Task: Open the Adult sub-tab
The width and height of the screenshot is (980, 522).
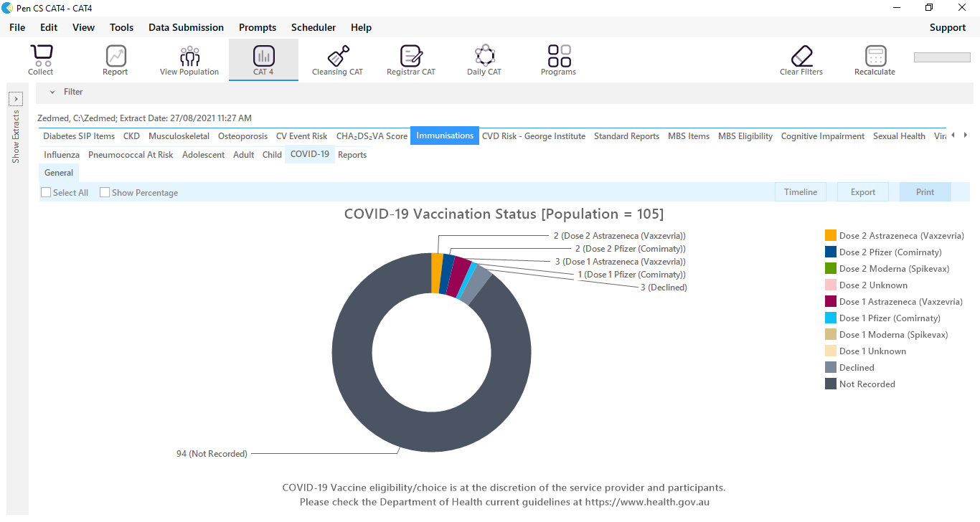Action: click(x=244, y=155)
